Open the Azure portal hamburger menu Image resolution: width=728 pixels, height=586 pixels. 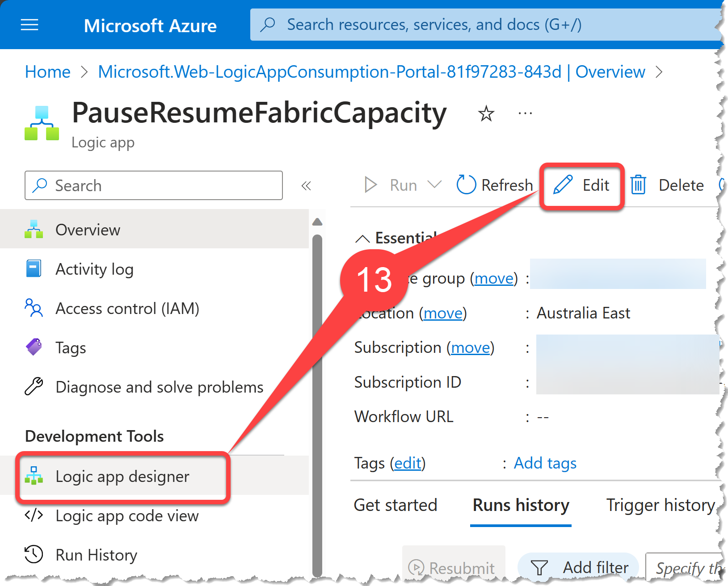29,25
